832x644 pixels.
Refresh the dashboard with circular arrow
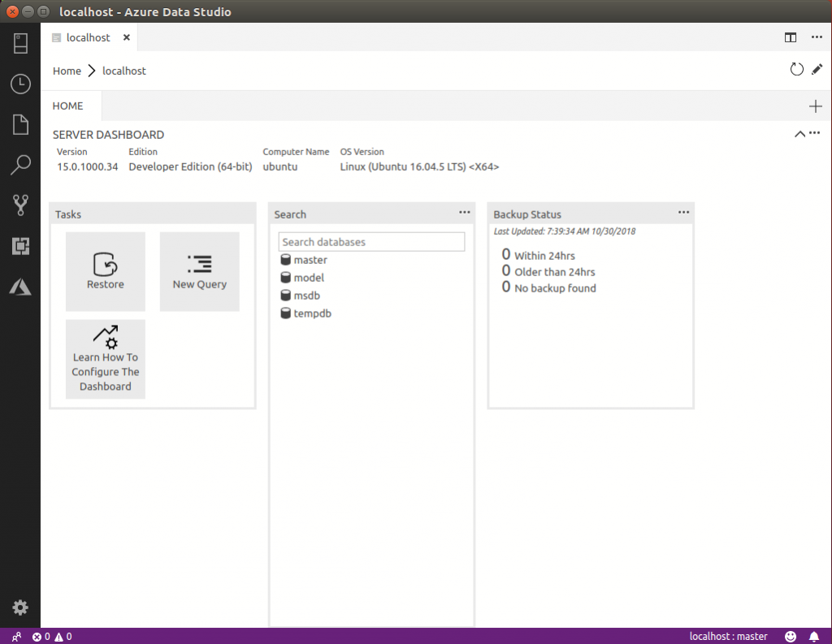coord(796,70)
